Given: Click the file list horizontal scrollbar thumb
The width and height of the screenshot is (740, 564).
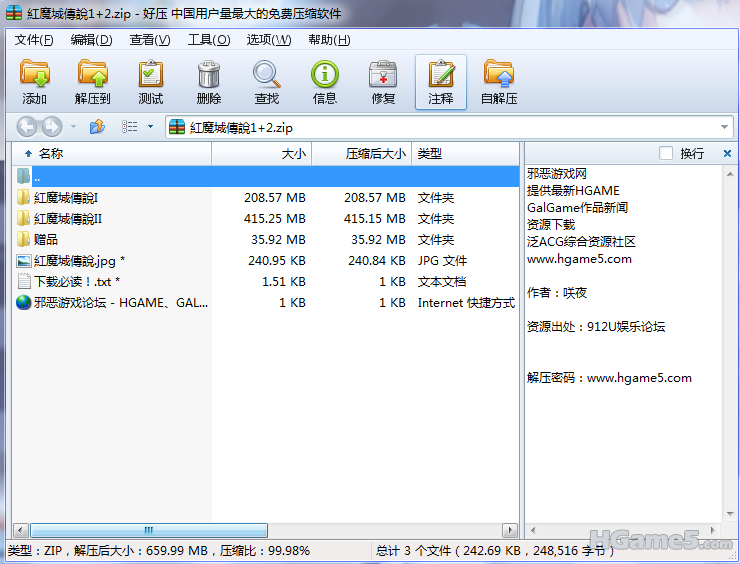Looking at the screenshot, I should click(149, 530).
